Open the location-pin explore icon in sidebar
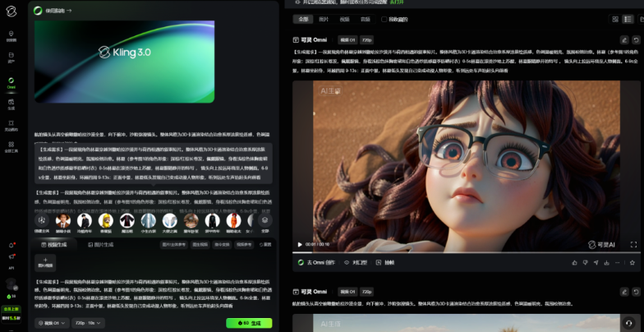Screen dimensions: 644x332 tap(11, 36)
